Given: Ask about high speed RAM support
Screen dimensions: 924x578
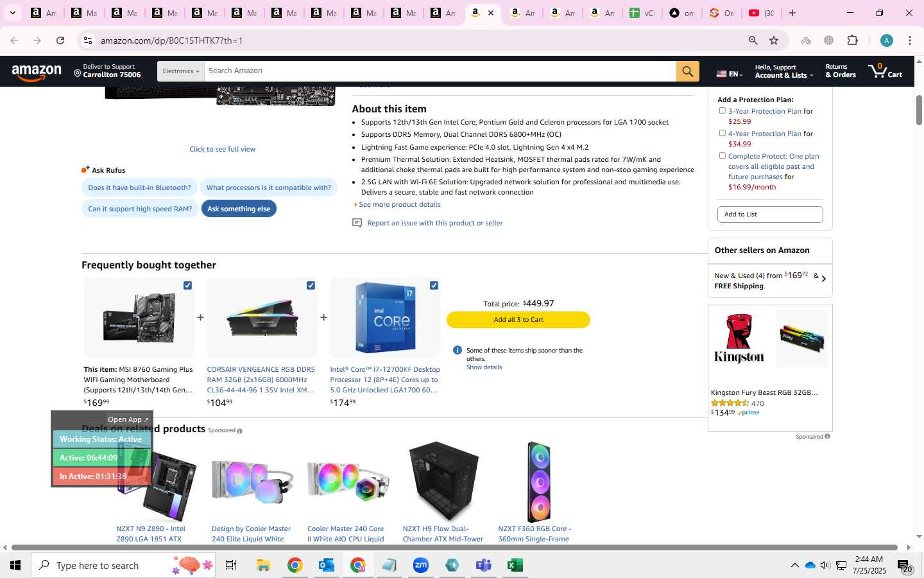Looking at the screenshot, I should click(x=140, y=209).
